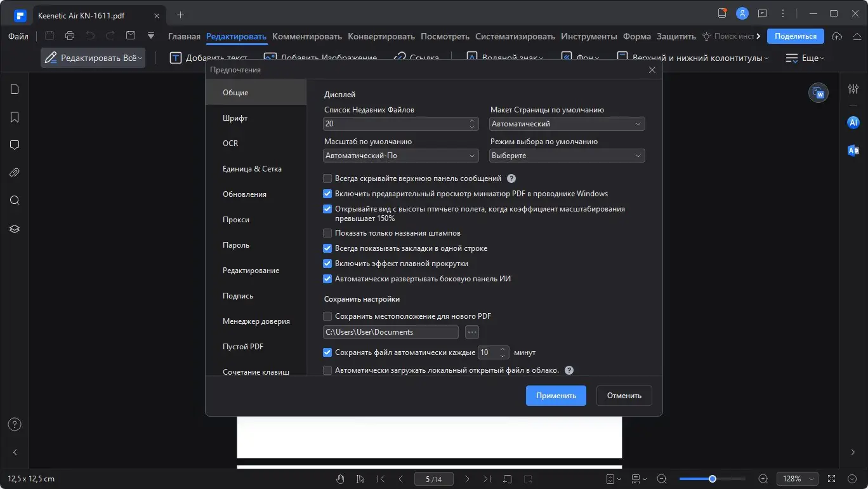Open the attachments paperclip panel
The height and width of the screenshot is (489, 868).
15,173
